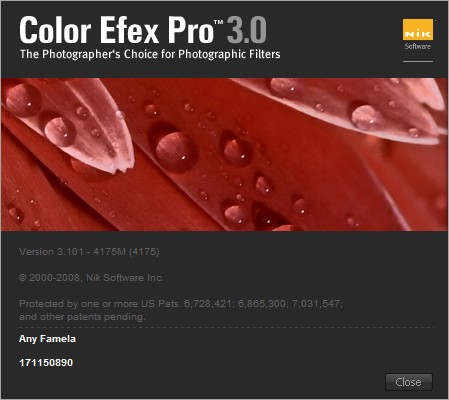Click the tagline about Photographic Filters

[150, 54]
